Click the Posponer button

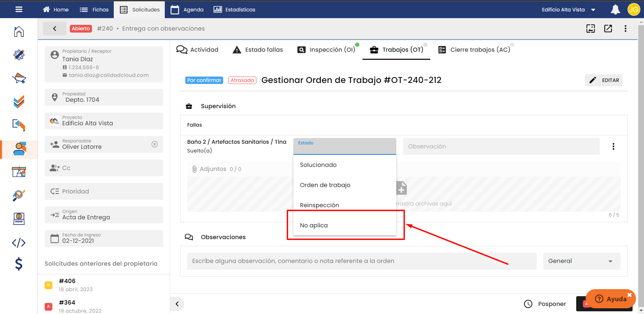click(545, 304)
